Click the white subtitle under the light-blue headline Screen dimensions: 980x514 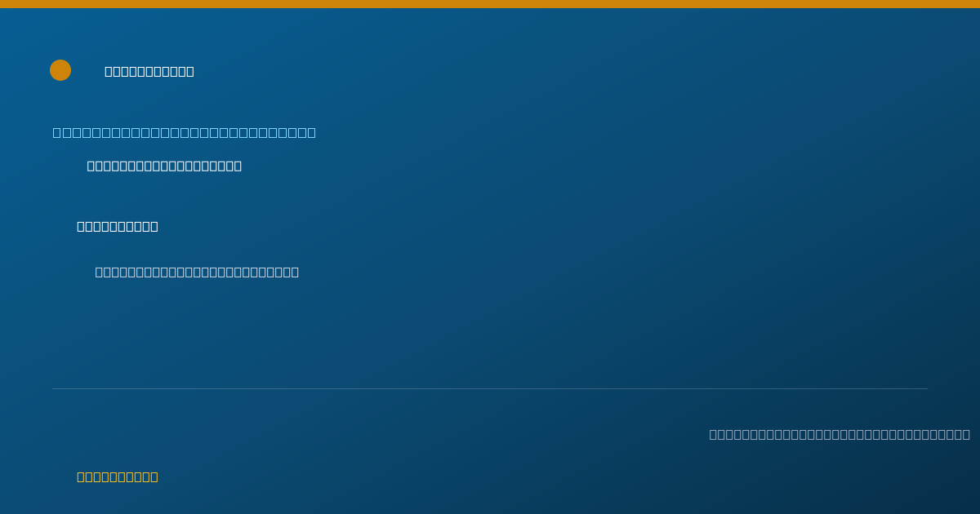[x=164, y=166]
